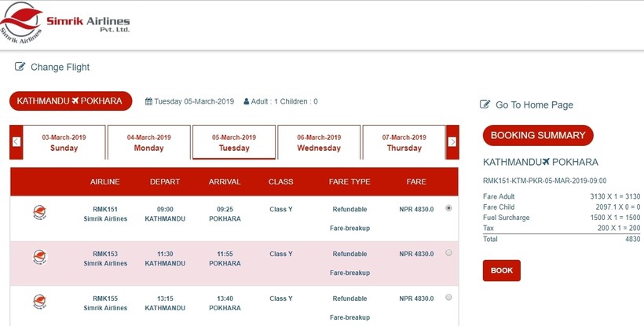
Task: Click the Change Flight edit icon
Action: tap(20, 68)
